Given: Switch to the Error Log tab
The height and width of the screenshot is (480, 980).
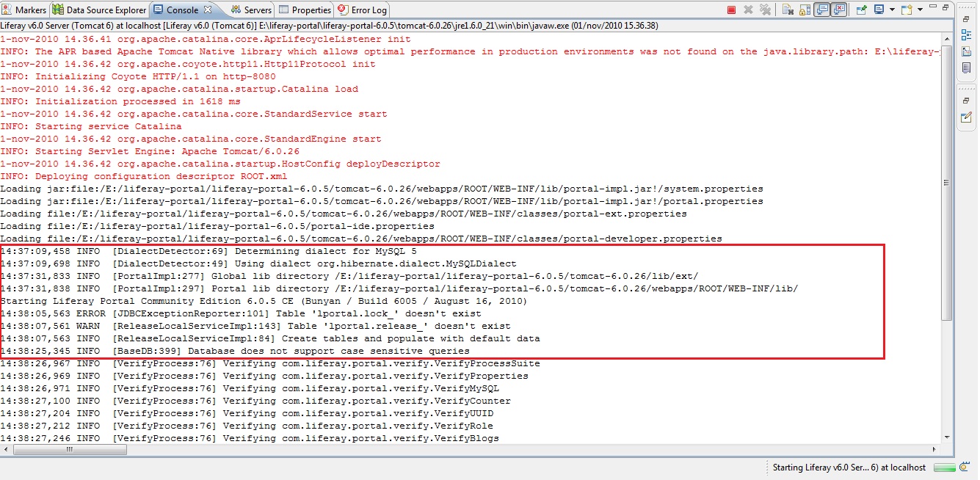Looking at the screenshot, I should pyautogui.click(x=363, y=10).
